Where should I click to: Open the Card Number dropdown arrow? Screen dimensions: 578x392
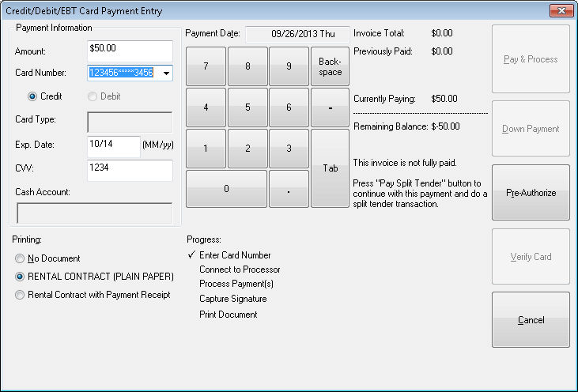[x=166, y=73]
